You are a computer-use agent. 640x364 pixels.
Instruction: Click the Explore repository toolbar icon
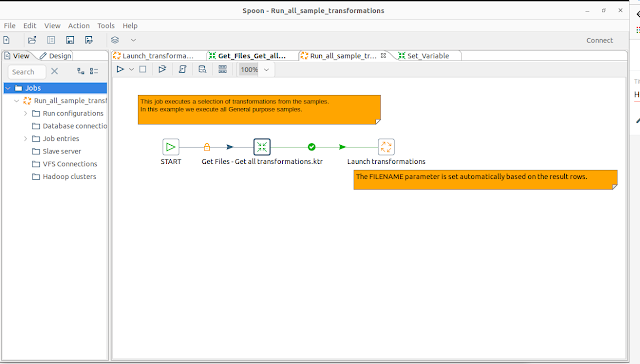pyautogui.click(x=51, y=40)
